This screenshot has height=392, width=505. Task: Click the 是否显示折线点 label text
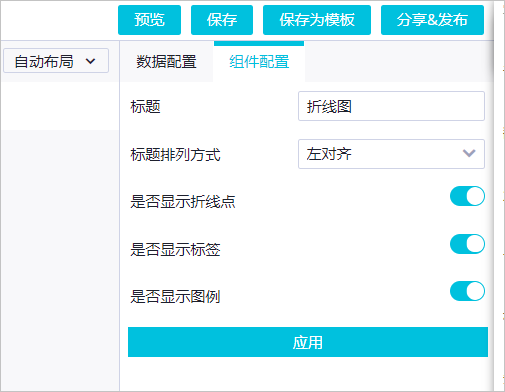183,202
